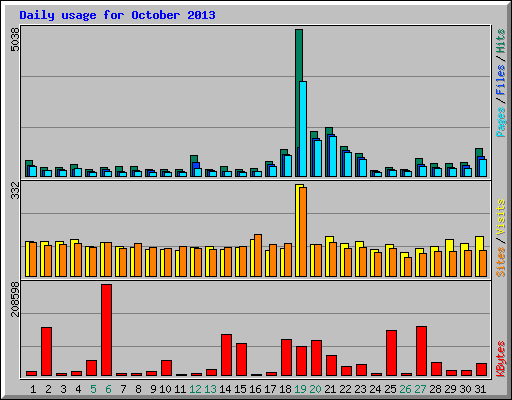Click day label 17 on the axis
512x400 pixels.
tap(270, 389)
